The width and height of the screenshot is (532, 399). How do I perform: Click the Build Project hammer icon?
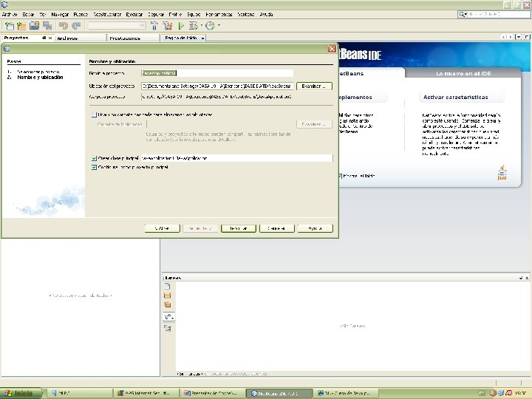pos(154,26)
